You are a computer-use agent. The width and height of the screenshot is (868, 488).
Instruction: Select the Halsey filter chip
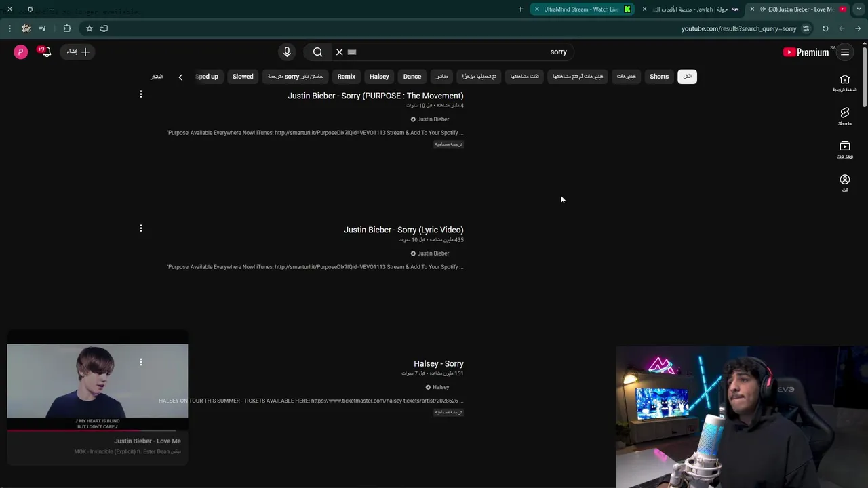click(379, 77)
